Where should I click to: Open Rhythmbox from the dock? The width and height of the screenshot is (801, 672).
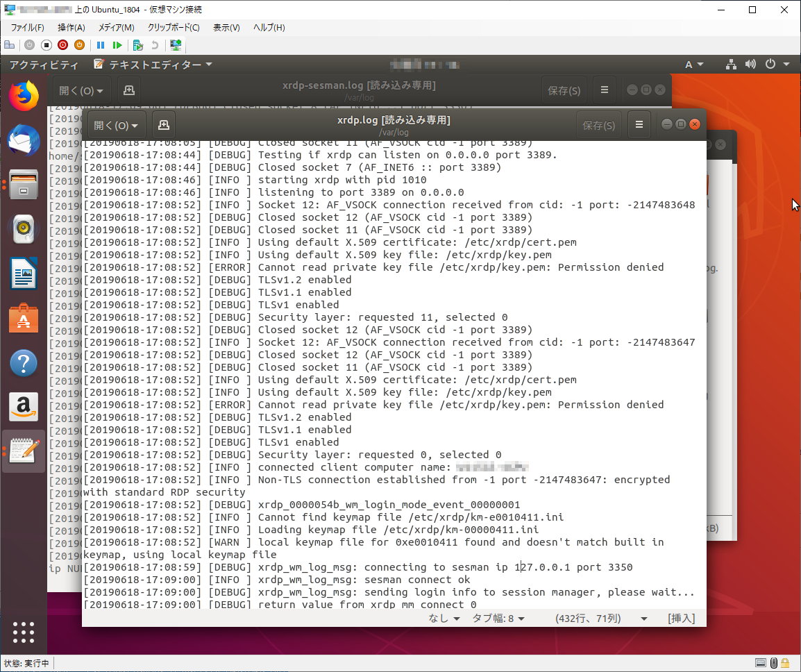24,229
